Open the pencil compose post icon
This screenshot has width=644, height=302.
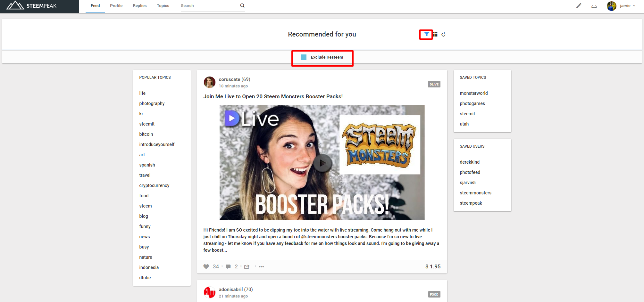point(579,6)
